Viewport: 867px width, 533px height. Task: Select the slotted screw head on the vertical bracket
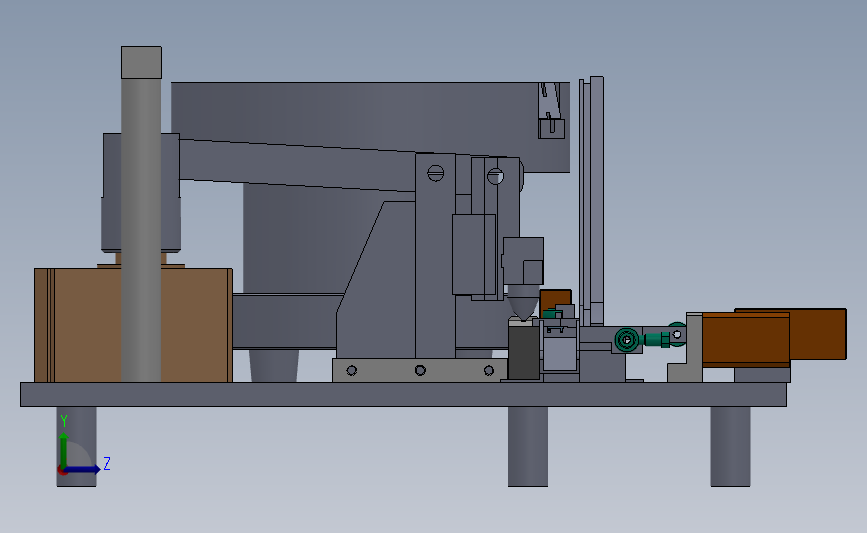tap(436, 173)
